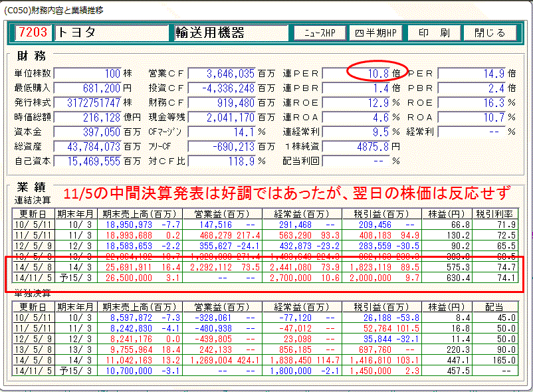This screenshot has width=533, height=392.
Task: Click the sector field 輸送用機器
Action: tap(231, 33)
